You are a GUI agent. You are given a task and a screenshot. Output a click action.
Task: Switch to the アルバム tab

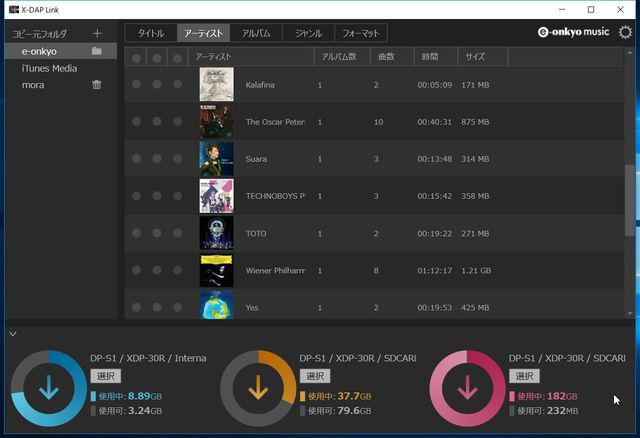[x=256, y=33]
